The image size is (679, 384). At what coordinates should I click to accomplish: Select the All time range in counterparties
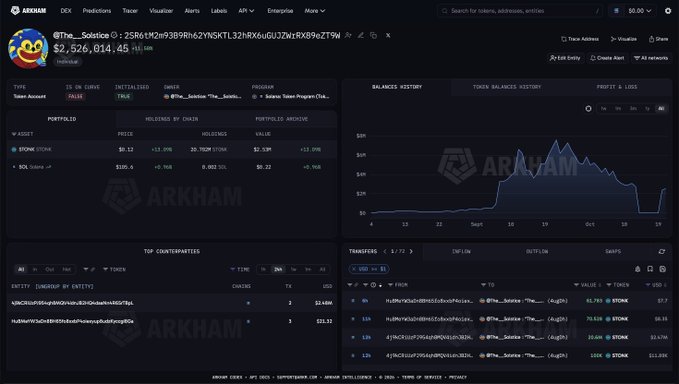[x=322, y=269]
